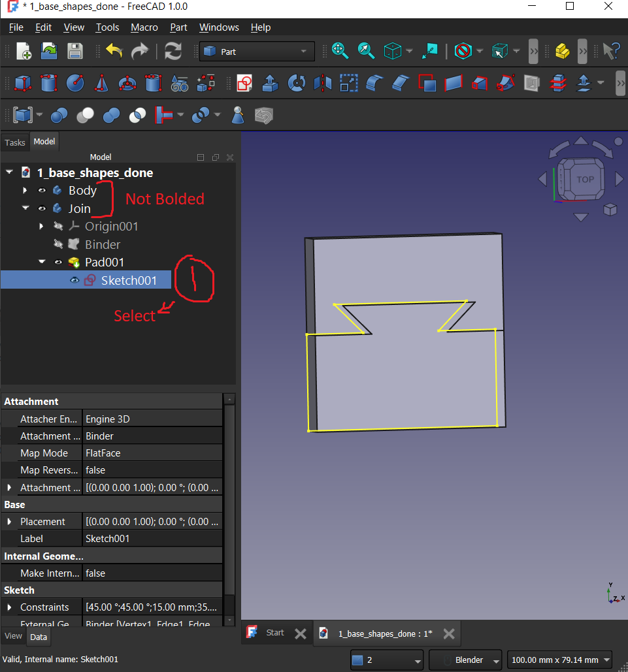Viewport: 628px width, 672px height.
Task: Click the Fit All view icon
Action: (340, 51)
